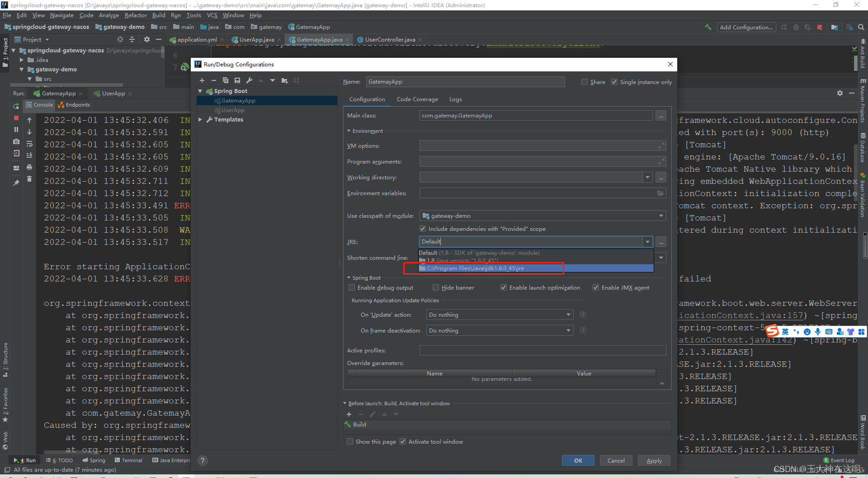Save configuration using disk icon
Viewport: 868px width, 478px height.
tap(237, 80)
